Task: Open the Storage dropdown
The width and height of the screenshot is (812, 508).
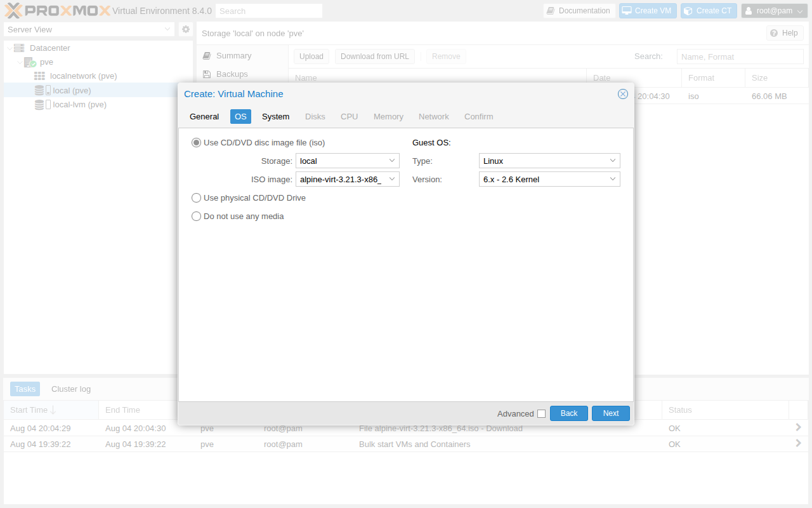Action: click(x=392, y=161)
